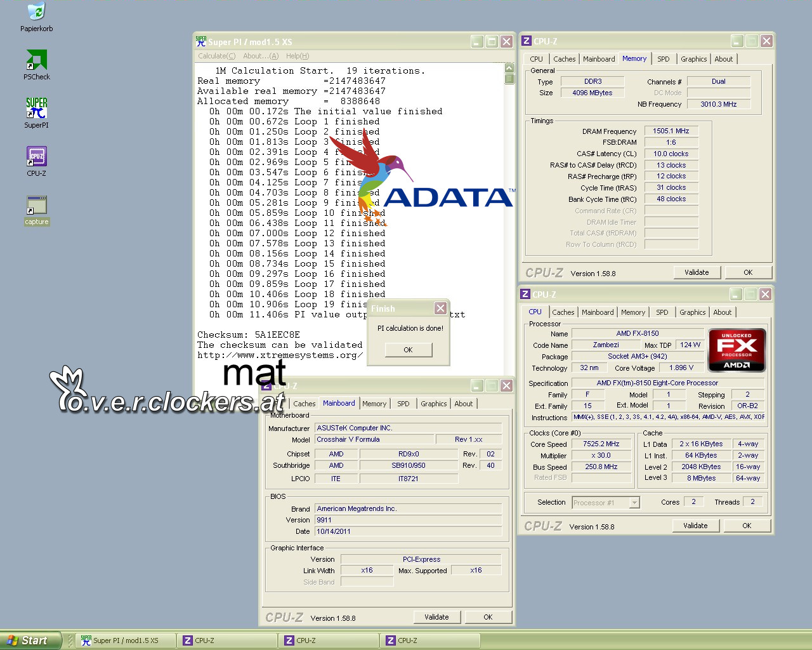Click the Multiplier x 30.0 value
The width and height of the screenshot is (812, 650).
pos(601,456)
